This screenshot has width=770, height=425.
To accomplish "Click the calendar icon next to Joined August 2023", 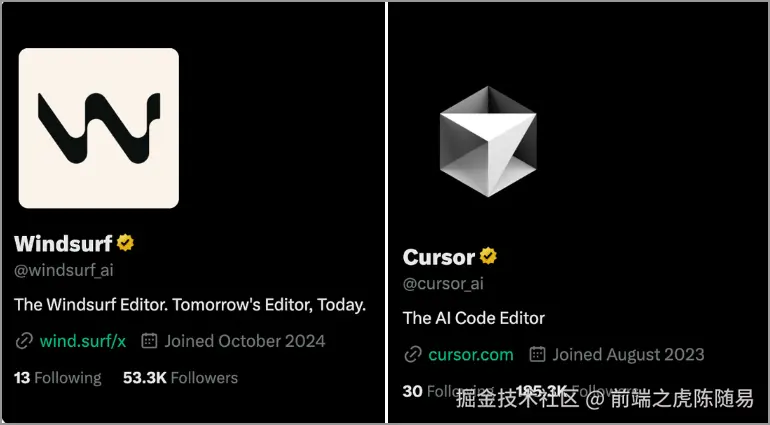I will tap(537, 354).
